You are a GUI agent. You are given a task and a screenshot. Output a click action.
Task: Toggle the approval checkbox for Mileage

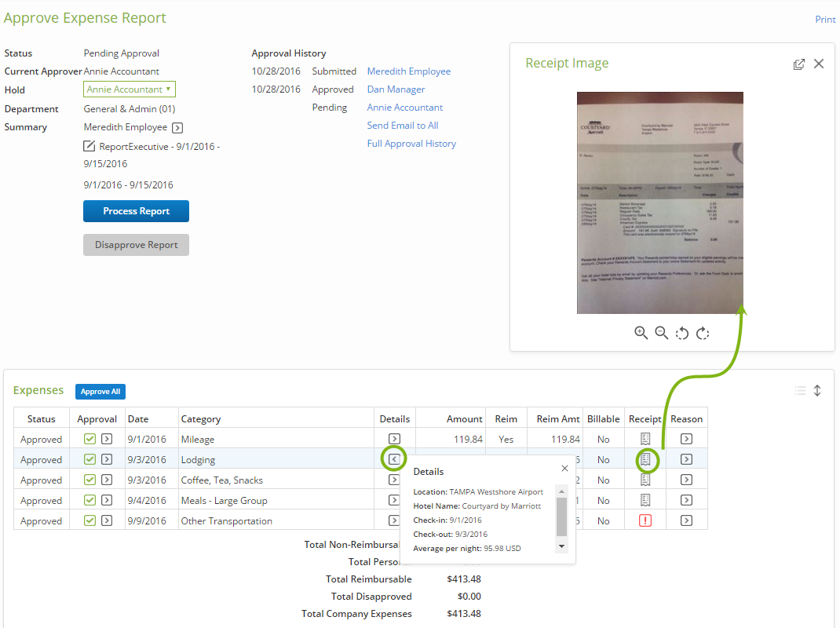tap(89, 439)
